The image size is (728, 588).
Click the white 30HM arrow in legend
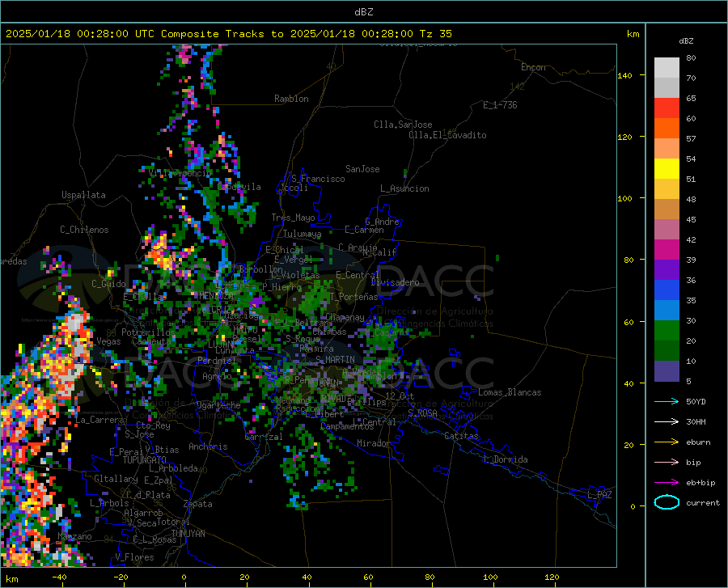click(x=667, y=422)
